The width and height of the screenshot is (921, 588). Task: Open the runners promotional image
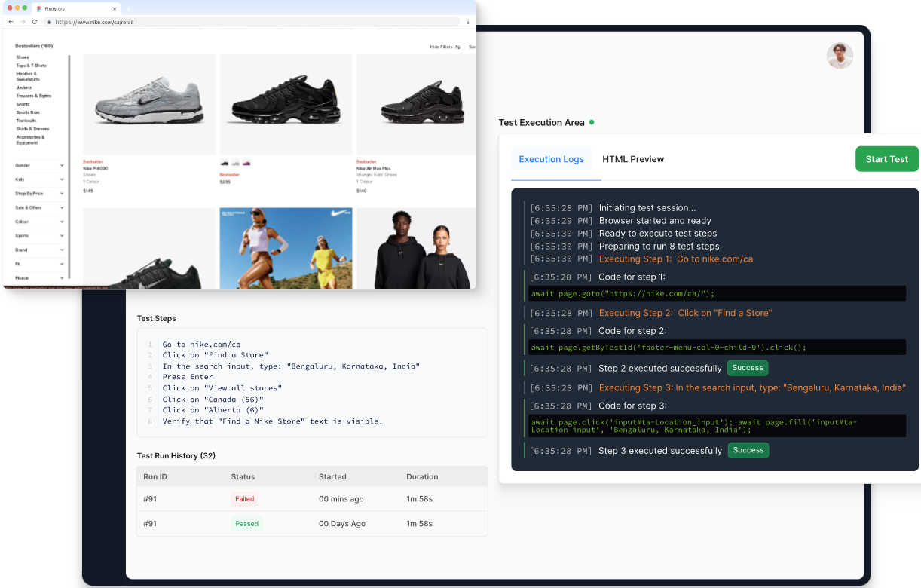pyautogui.click(x=286, y=248)
